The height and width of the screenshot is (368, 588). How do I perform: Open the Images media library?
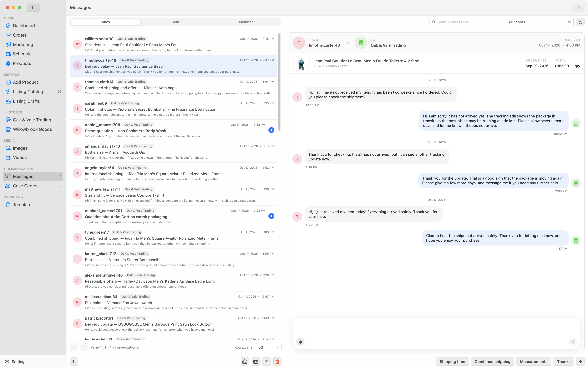click(33, 148)
